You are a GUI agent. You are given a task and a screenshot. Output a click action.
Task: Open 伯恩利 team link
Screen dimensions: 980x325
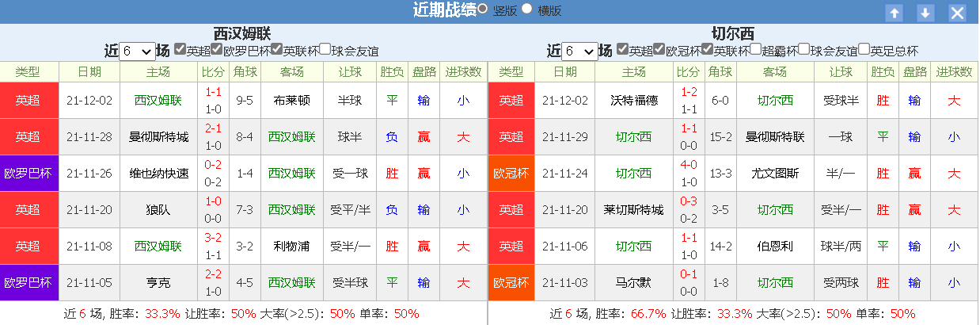pyautogui.click(x=775, y=247)
